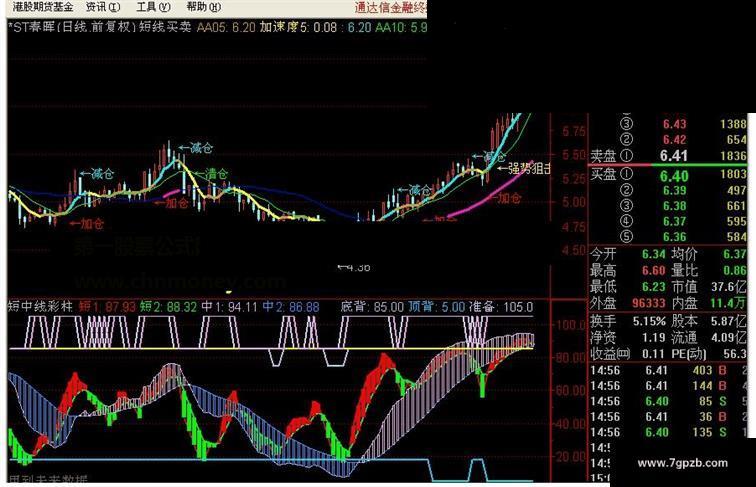This screenshot has height=487, width=756.
Task: Click the 80.00 indicator axis label
Action: 571,358
